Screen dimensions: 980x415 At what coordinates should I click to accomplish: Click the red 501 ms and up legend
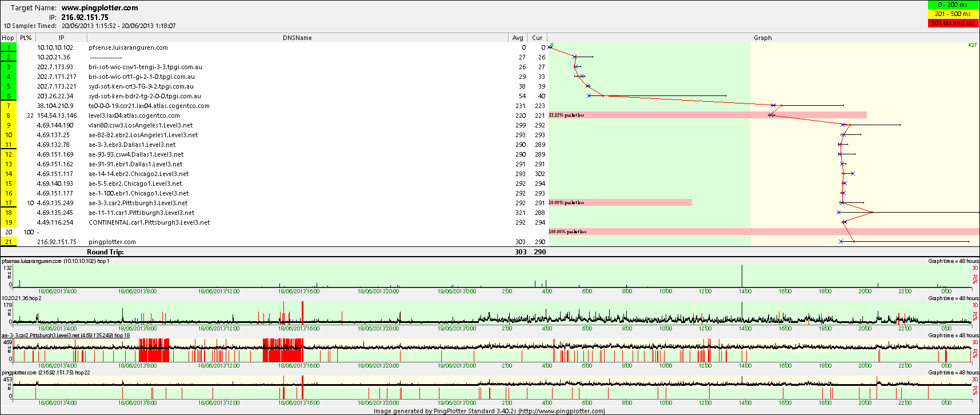[953, 23]
